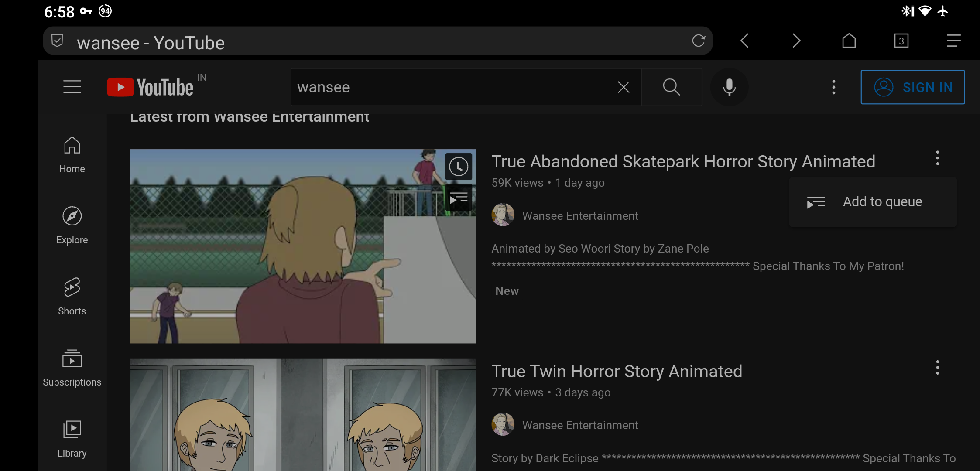Open Library in sidebar
This screenshot has width=980, height=471.
72,439
